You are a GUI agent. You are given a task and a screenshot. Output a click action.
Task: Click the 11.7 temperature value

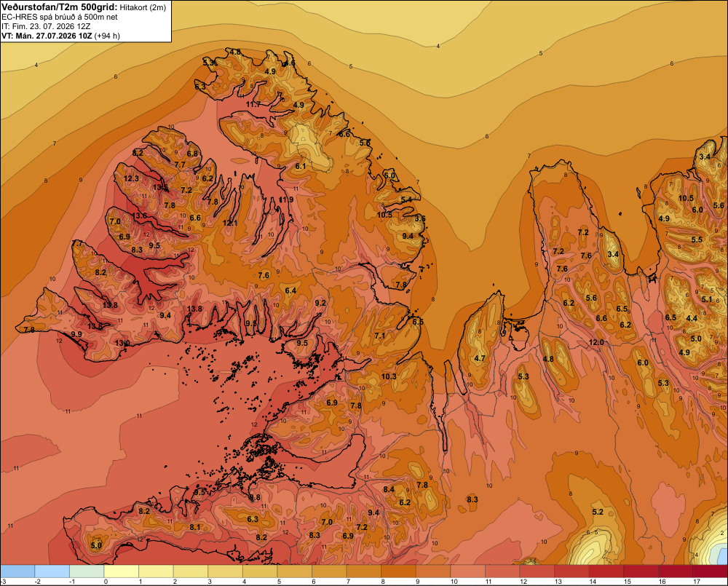click(x=253, y=105)
